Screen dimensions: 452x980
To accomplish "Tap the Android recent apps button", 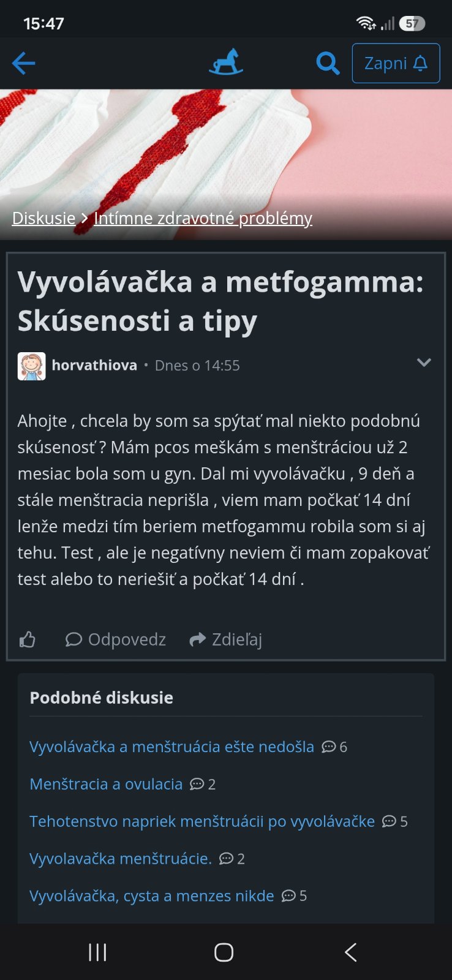I will pos(98,952).
